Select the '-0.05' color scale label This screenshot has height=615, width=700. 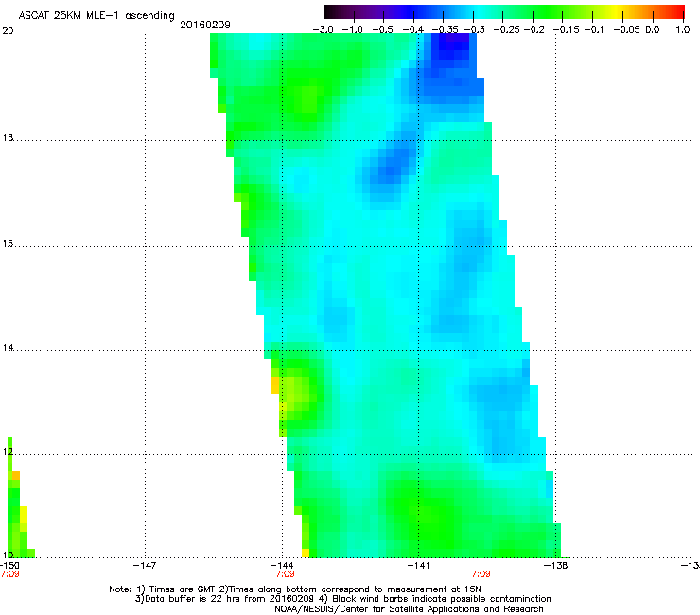[627, 30]
